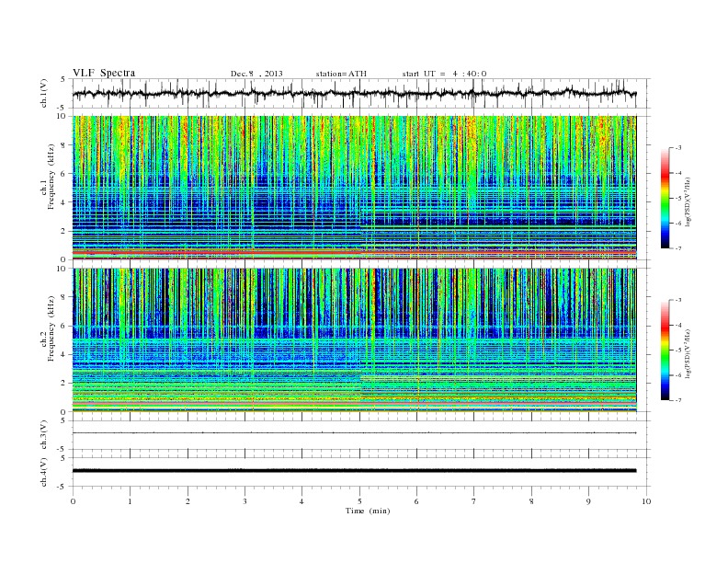Click the "6" kHz tick on ch.2 frequency axis

(64, 326)
